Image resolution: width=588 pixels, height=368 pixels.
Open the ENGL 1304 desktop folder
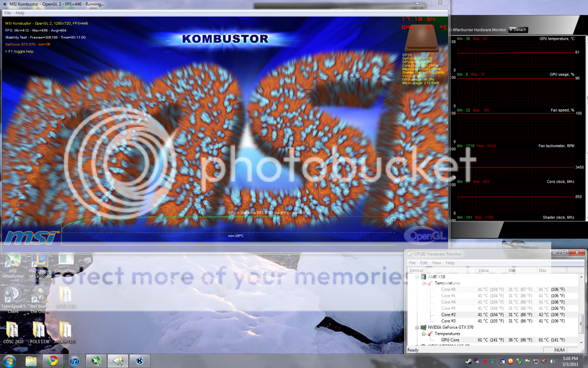(65, 297)
